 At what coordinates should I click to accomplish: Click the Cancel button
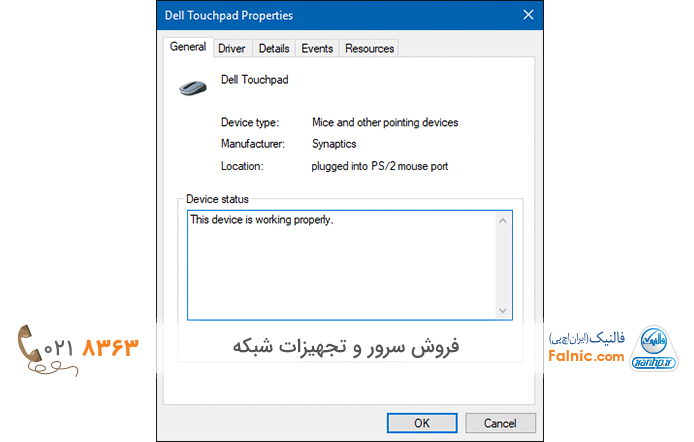tap(501, 422)
